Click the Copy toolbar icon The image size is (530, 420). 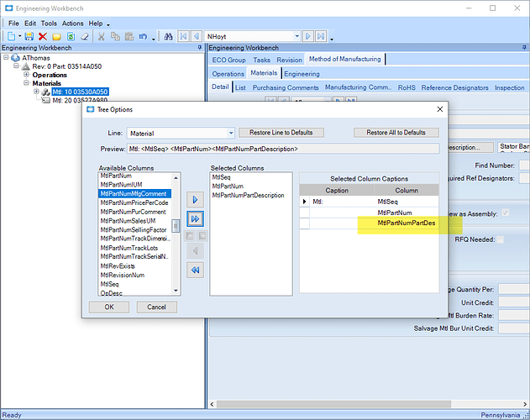tap(115, 36)
